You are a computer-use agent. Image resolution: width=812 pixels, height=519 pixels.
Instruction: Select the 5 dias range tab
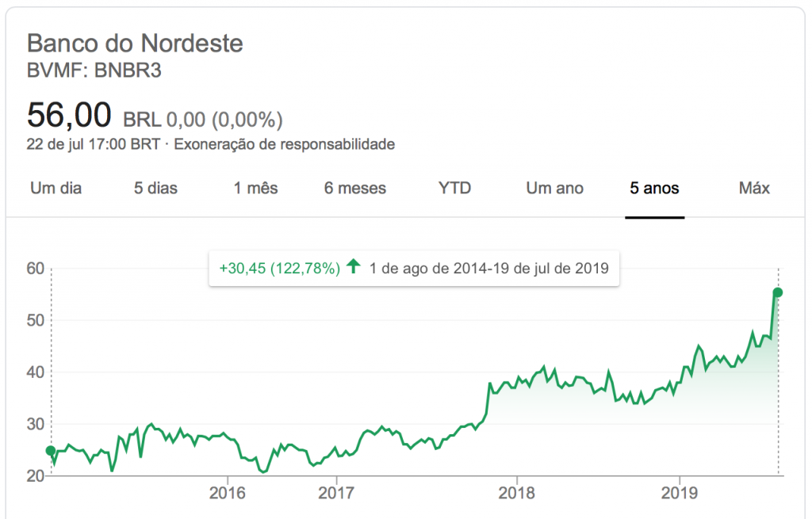(x=155, y=189)
